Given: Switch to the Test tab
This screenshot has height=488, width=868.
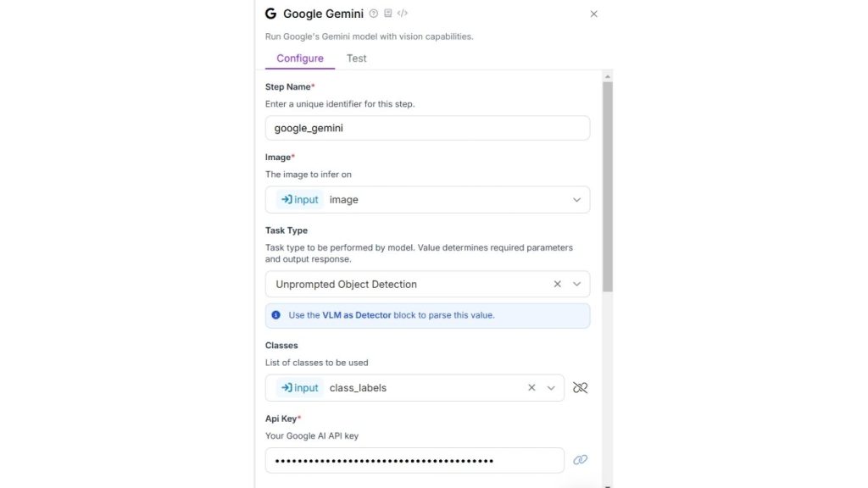Looking at the screenshot, I should coord(356,58).
